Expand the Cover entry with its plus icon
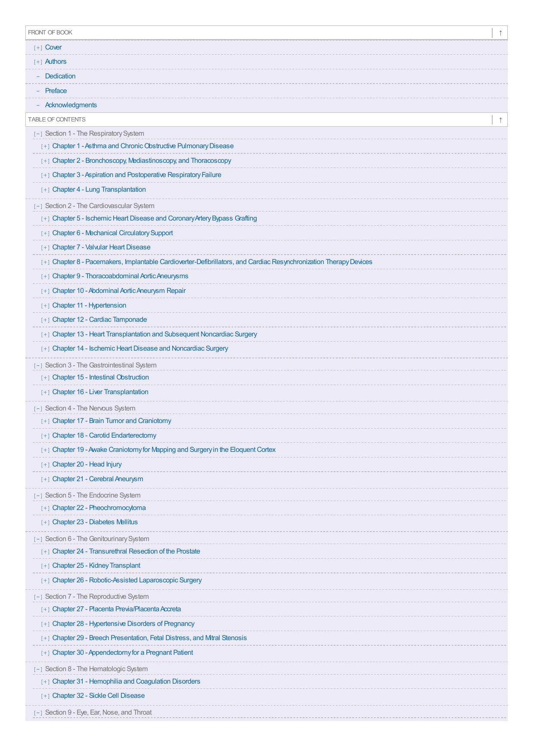The height and width of the screenshot is (756, 534). (38, 48)
